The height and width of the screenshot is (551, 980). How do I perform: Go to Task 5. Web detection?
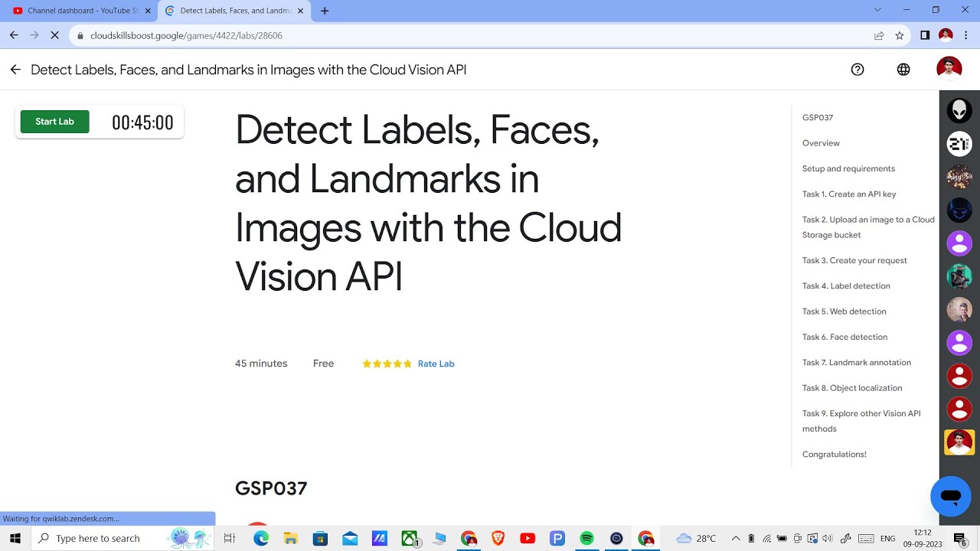pyautogui.click(x=844, y=311)
